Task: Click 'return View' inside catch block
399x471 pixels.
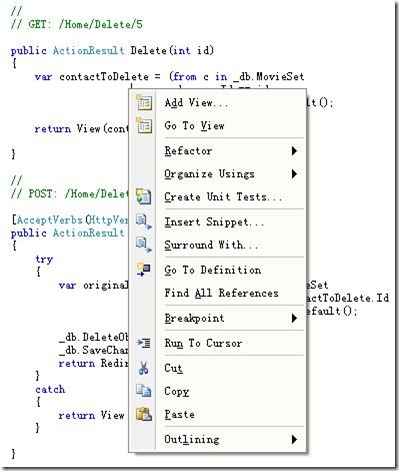Action: [x=91, y=415]
